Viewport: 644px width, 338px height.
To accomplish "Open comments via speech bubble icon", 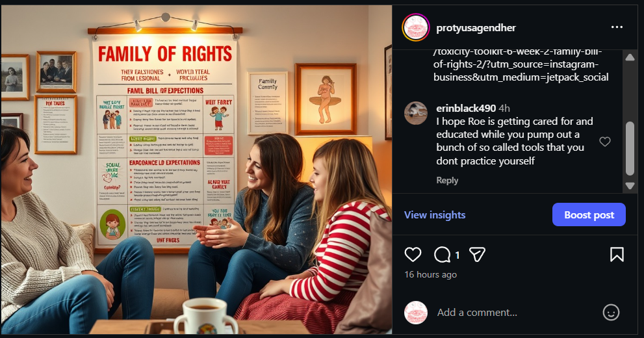I will 442,255.
